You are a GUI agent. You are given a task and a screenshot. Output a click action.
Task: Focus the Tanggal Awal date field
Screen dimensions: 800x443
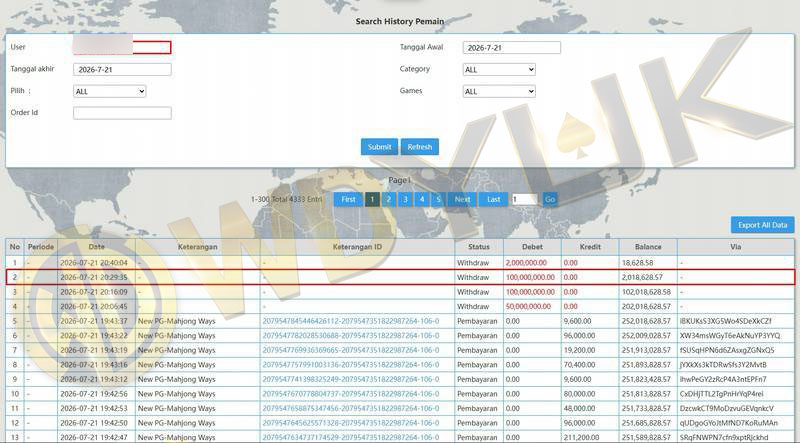click(512, 47)
